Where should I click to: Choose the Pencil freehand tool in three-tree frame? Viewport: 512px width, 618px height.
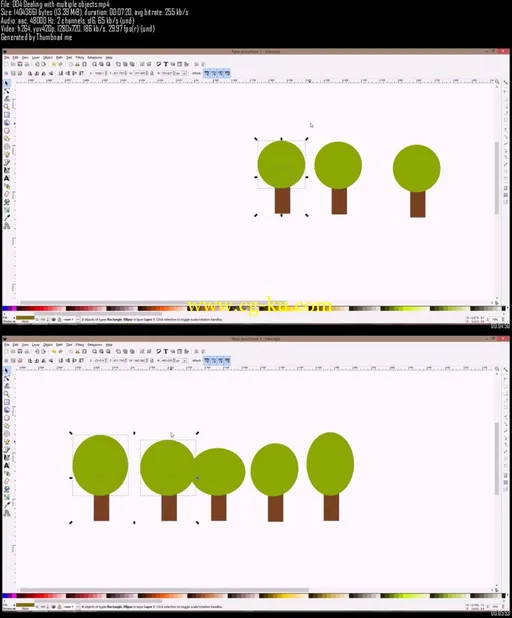(7, 154)
